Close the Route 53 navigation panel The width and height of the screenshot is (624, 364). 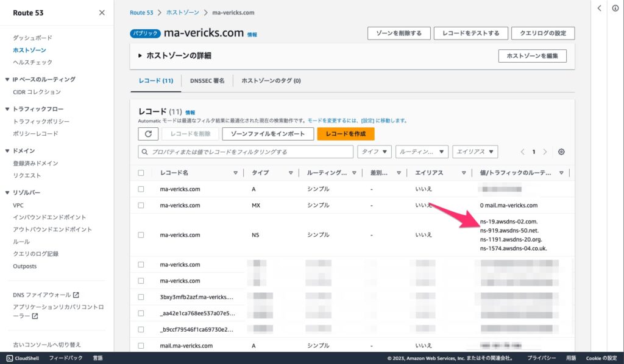[x=102, y=13]
